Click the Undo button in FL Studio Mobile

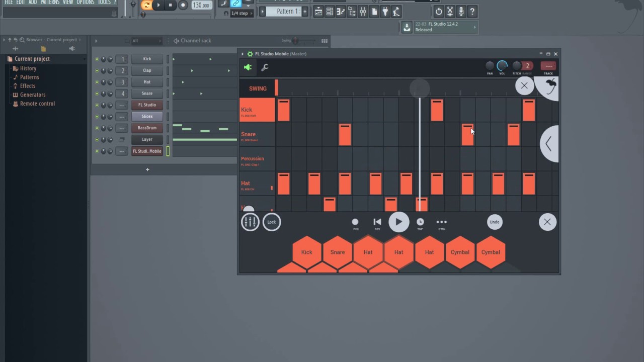click(495, 222)
